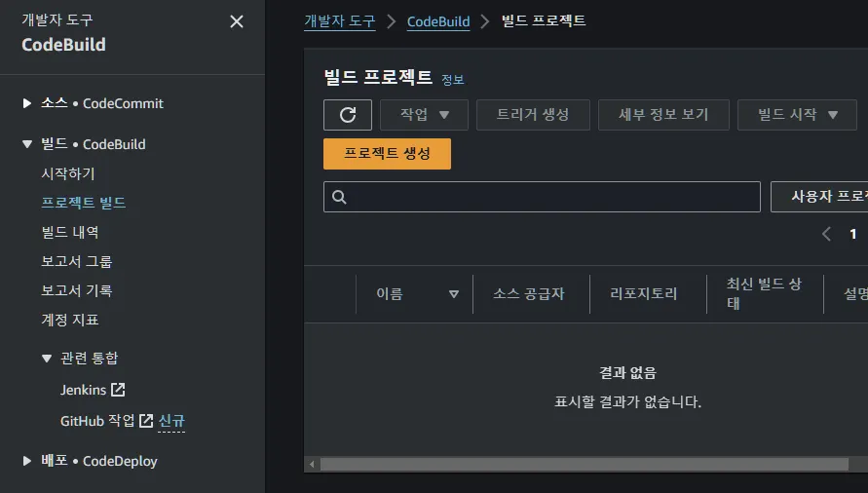Image resolution: width=868 pixels, height=493 pixels.
Task: Select 빌드 내역 in sidebar
Action: pos(70,232)
